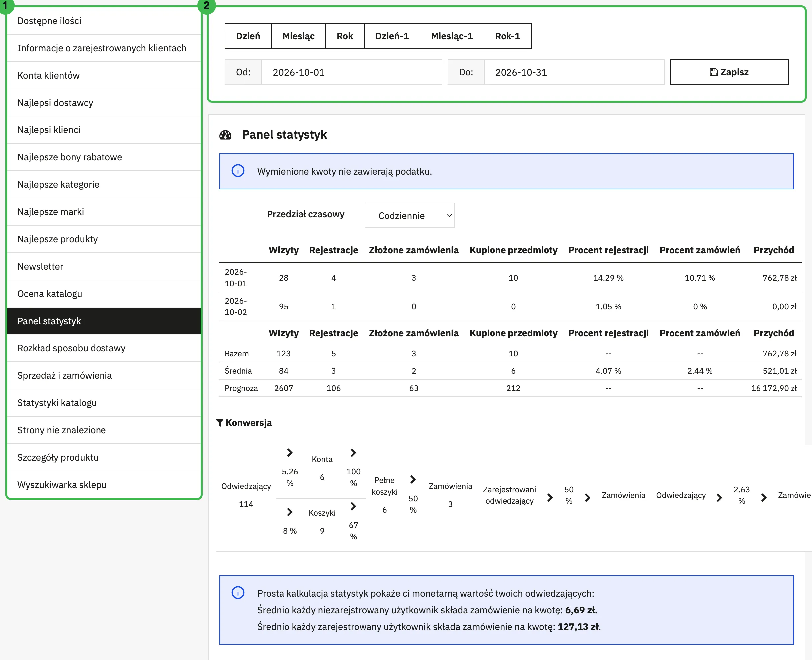Image resolution: width=812 pixels, height=660 pixels.
Task: Click the Do date field 2026-10-31
Action: pos(574,72)
